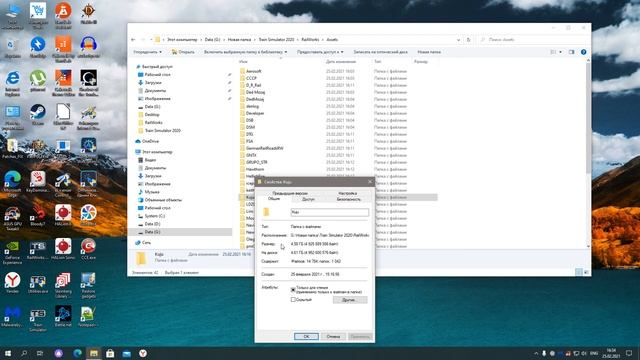
Task: Toggle the Explorer preview pane icon
Action: (571, 52)
